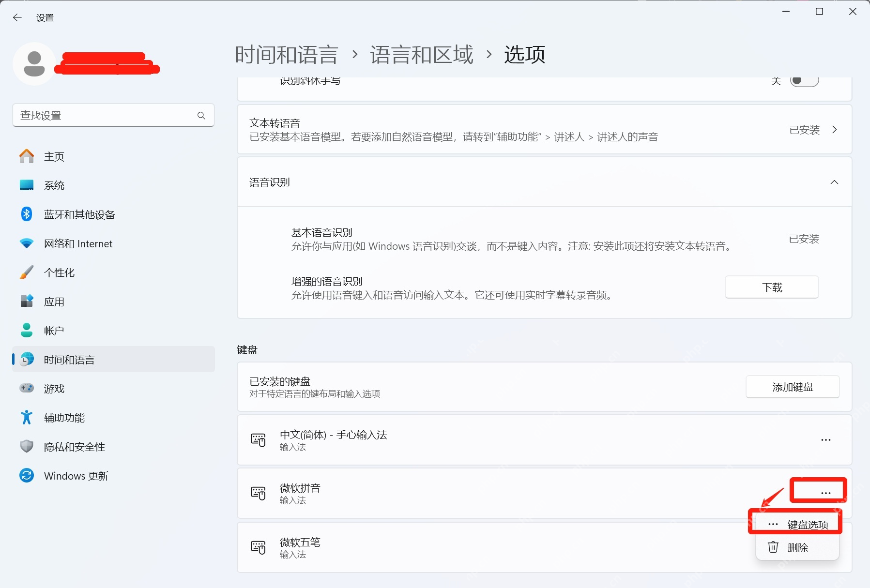The height and width of the screenshot is (588, 870).
Task: Open 主页 home icon in sidebar
Action: click(27, 156)
